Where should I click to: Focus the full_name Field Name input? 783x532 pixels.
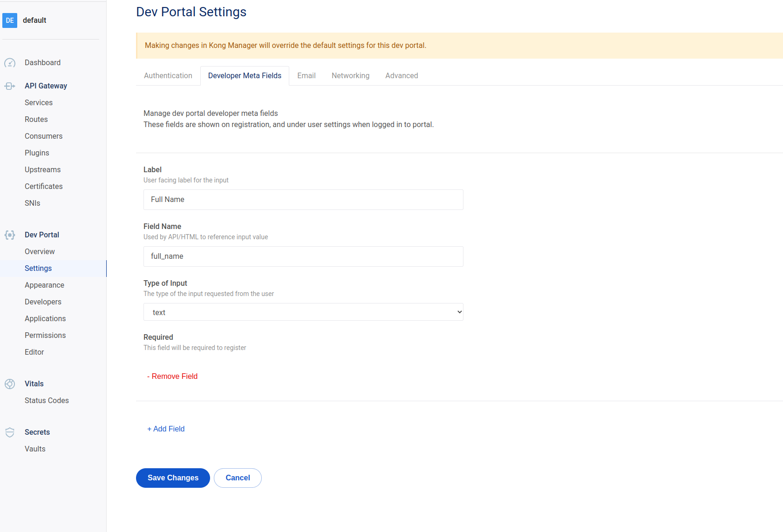coord(303,256)
